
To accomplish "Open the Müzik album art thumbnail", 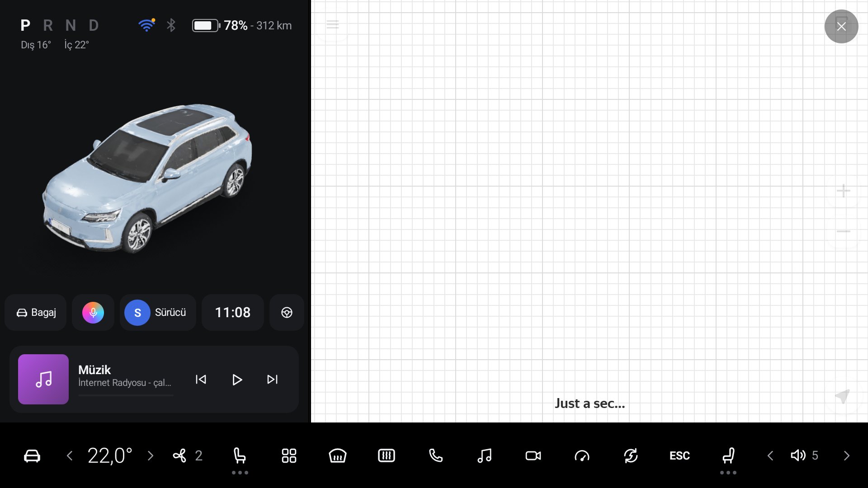I will click(43, 379).
